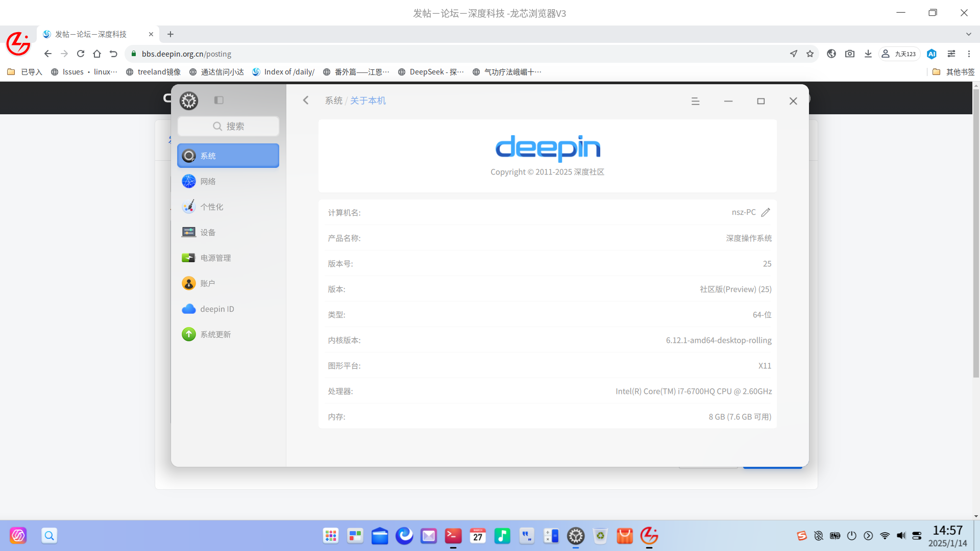Click the browser undo-close arrow icon
The width and height of the screenshot is (980, 551).
pos(113,54)
